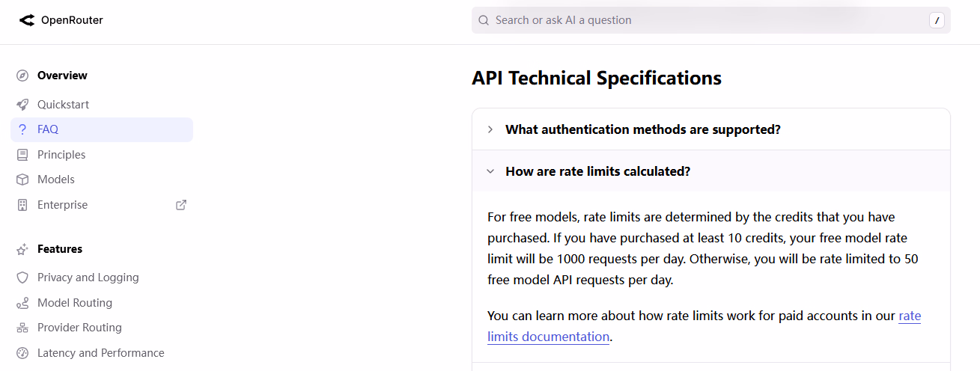The width and height of the screenshot is (980, 371).
Task: Click the route icon next to Model Routing
Action: 22,303
